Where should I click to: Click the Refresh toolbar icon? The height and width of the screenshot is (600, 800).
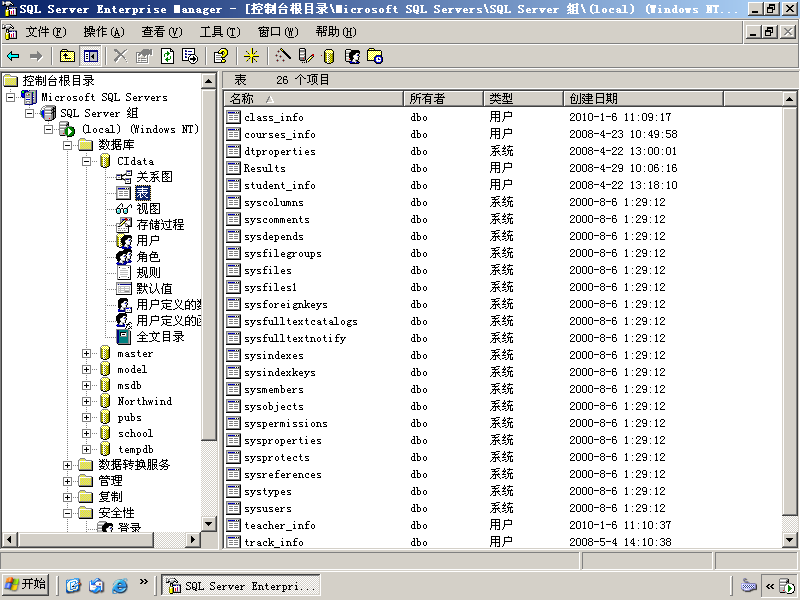coord(167,56)
